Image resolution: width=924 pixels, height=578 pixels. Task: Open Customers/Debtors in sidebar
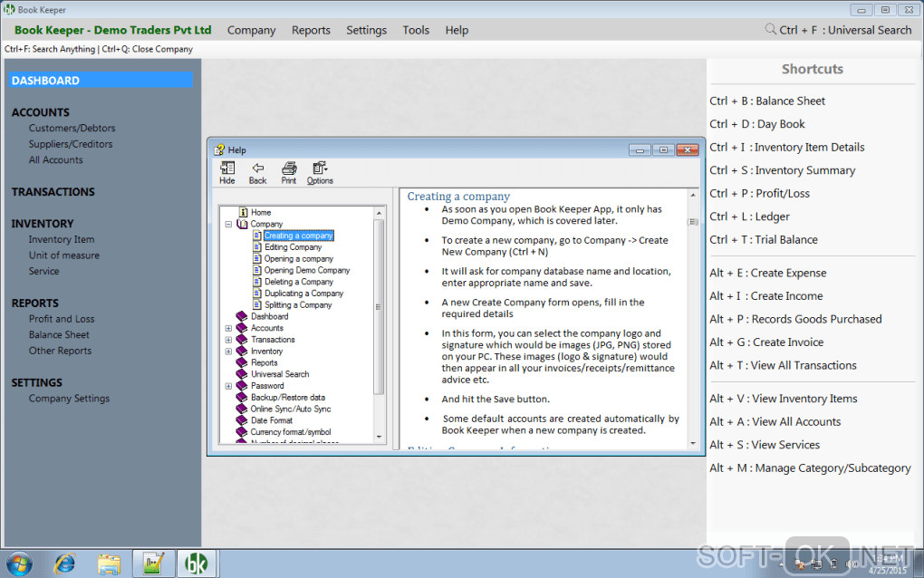click(72, 128)
